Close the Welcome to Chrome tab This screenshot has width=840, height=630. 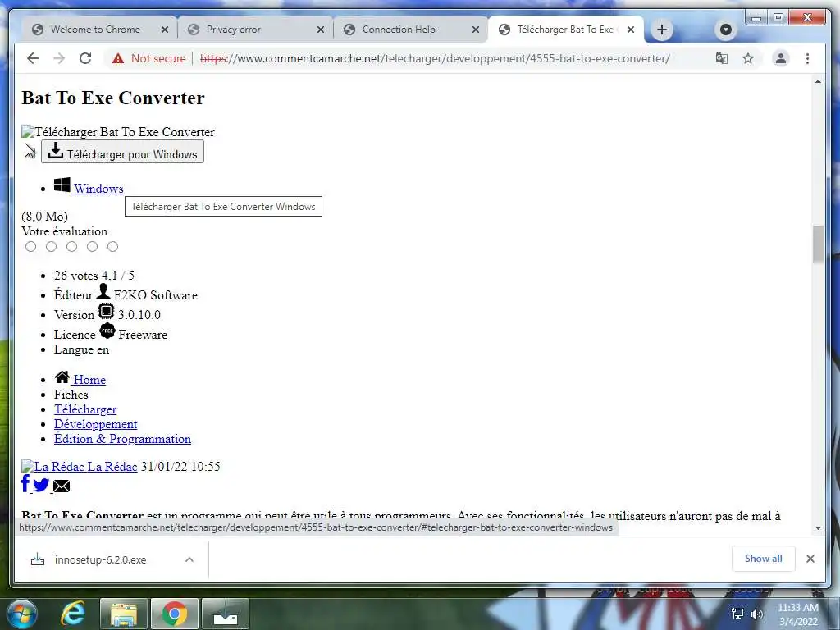pos(165,30)
